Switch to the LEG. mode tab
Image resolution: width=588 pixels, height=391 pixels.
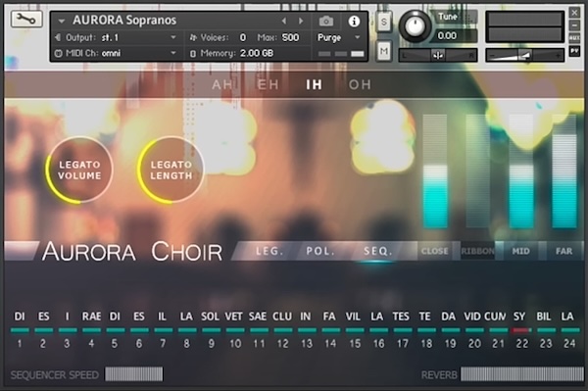(x=269, y=251)
